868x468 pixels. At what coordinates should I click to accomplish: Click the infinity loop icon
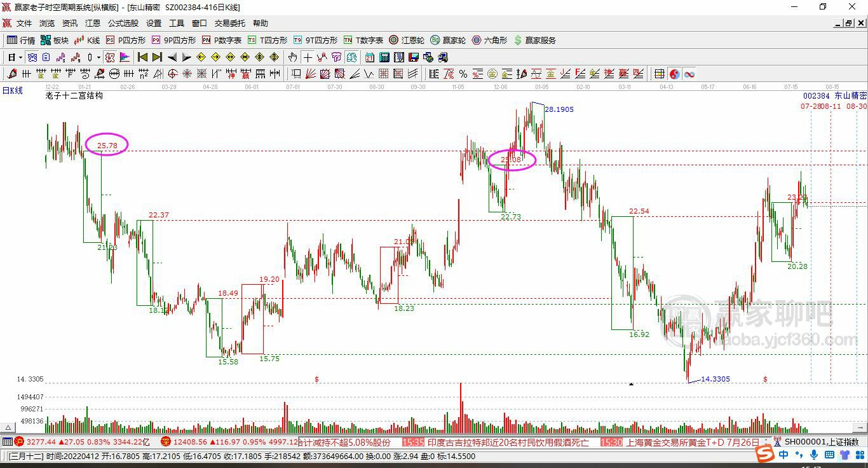click(689, 74)
